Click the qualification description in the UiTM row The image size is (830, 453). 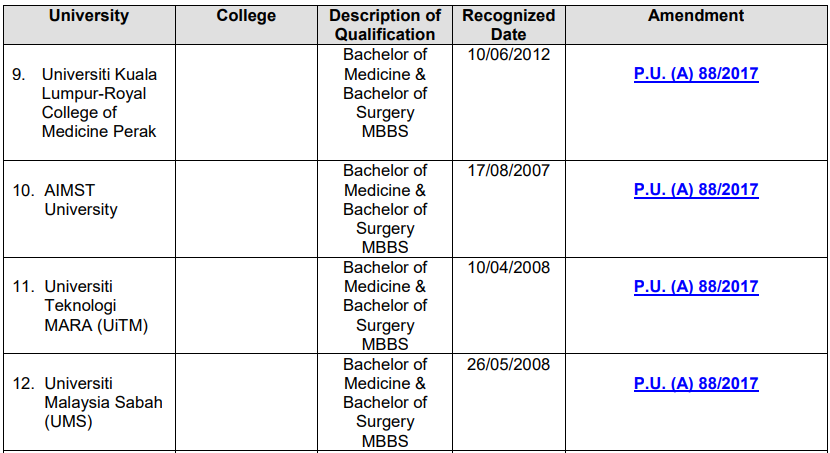point(385,306)
